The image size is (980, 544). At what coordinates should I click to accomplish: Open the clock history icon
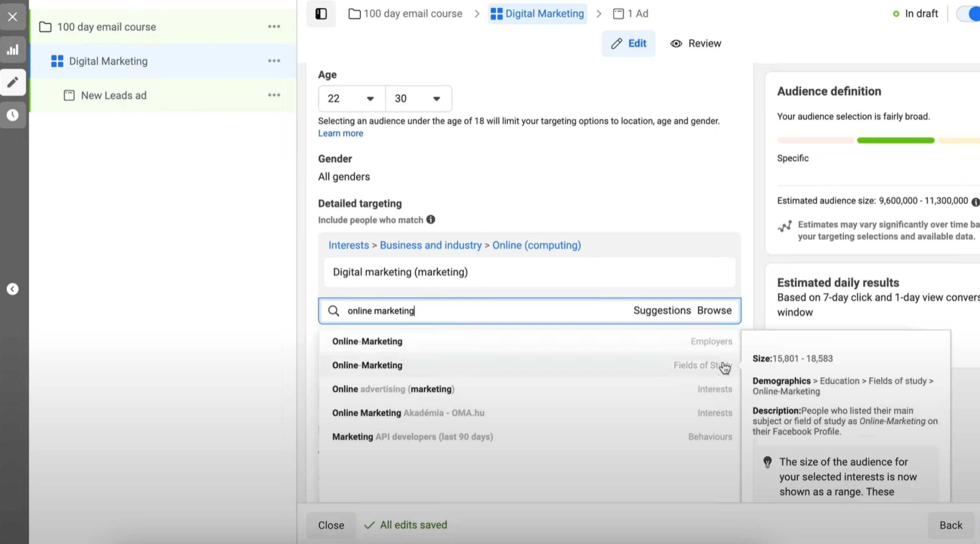12,115
